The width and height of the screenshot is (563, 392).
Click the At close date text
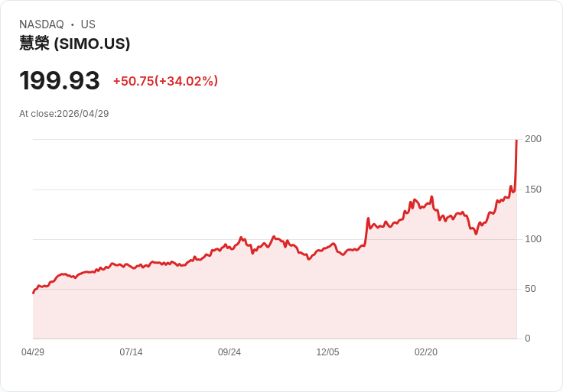point(64,114)
